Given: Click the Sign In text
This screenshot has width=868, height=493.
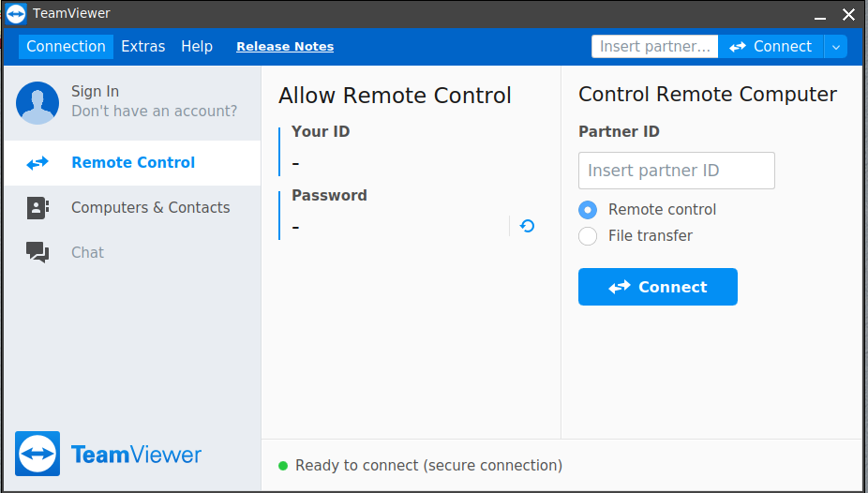Looking at the screenshot, I should pyautogui.click(x=96, y=91).
